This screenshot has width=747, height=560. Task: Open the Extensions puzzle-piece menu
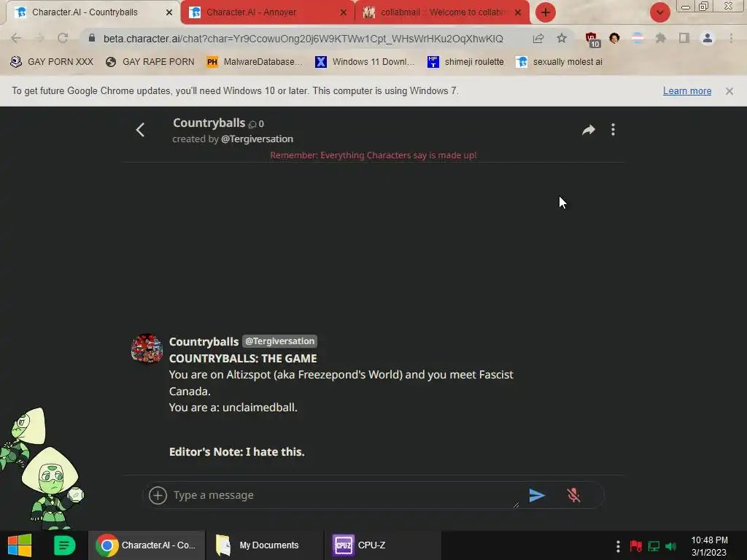click(x=660, y=38)
